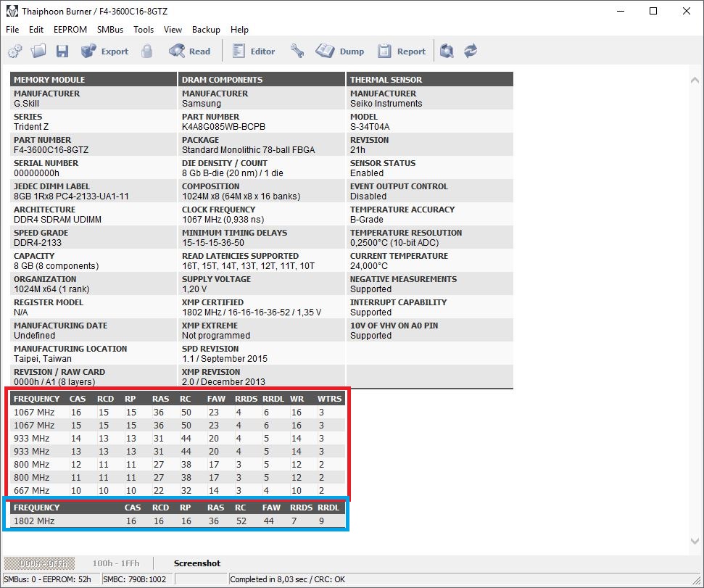This screenshot has height=588, width=704.
Task: Select the Screenshot tab
Action: tap(197, 563)
